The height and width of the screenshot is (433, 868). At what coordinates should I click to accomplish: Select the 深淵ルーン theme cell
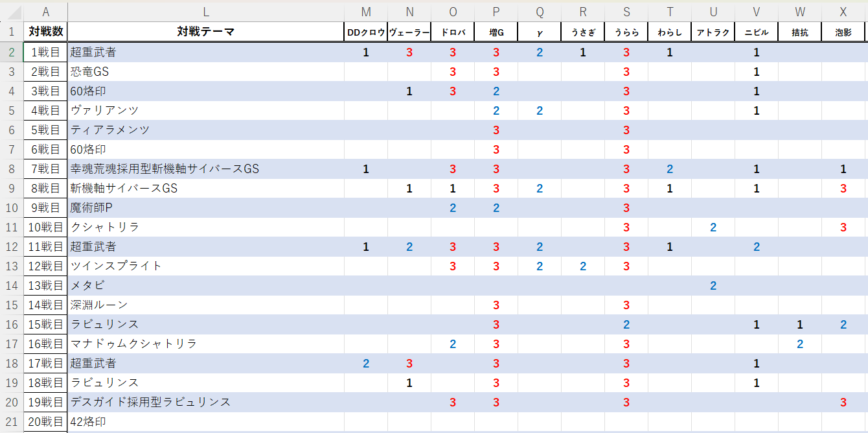point(205,305)
